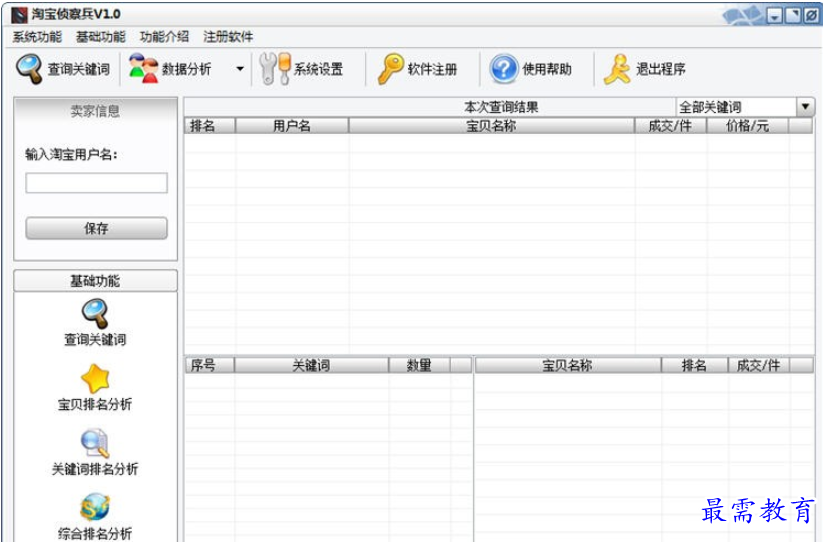Click the Taobao username input field
The image size is (823, 542).
point(97,183)
